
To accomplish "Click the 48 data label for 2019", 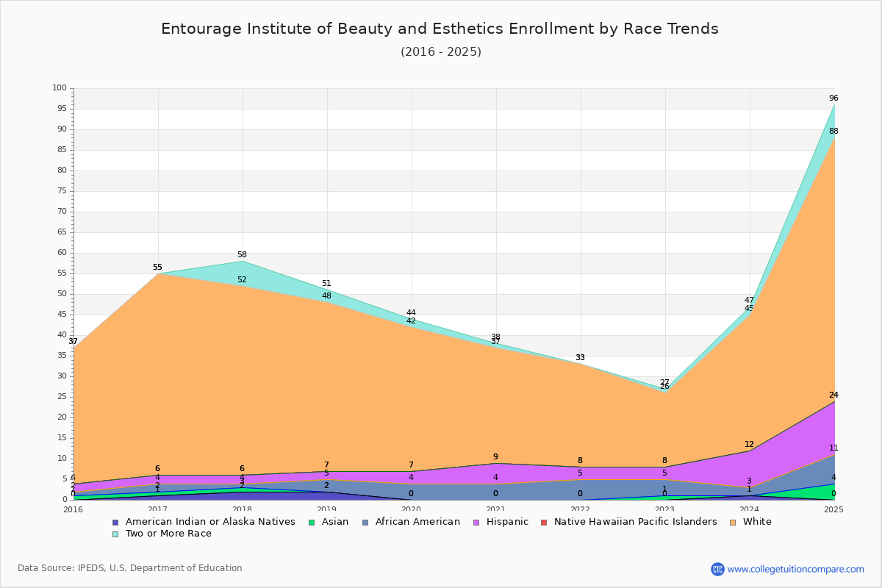I will tap(326, 296).
